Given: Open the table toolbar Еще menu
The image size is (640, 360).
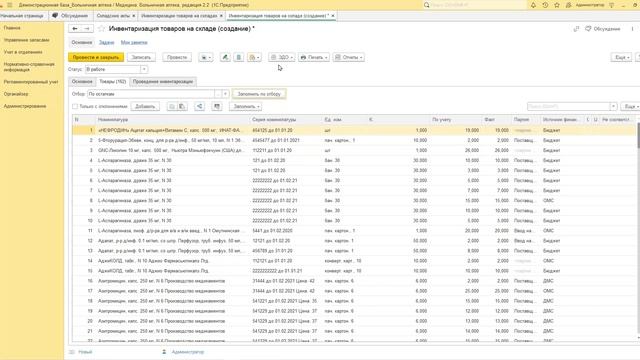Looking at the screenshot, I should [x=630, y=107].
